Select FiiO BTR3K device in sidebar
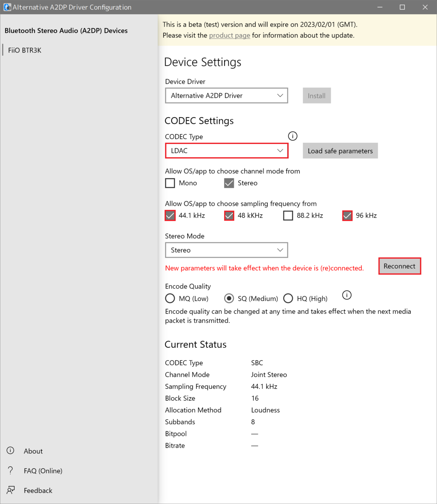 25,50
